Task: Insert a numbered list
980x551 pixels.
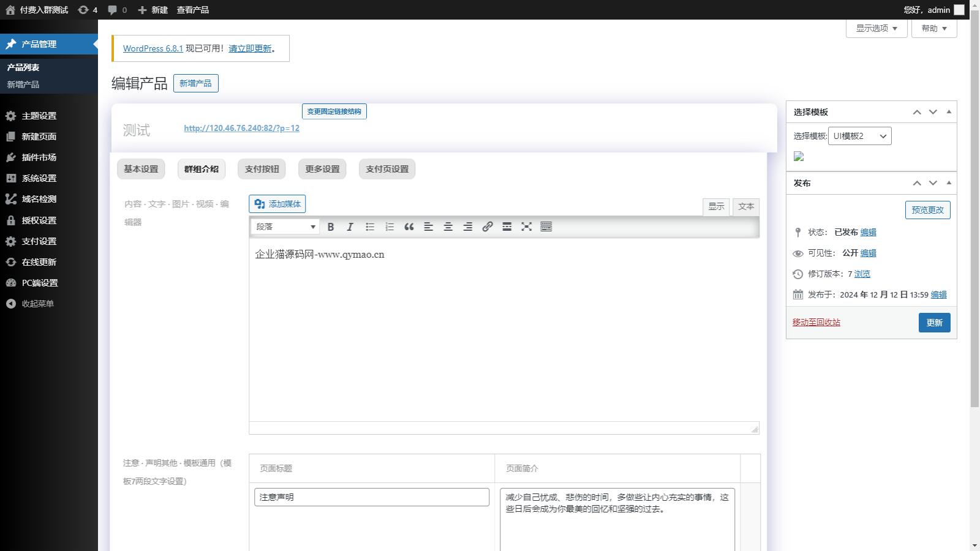Action: pyautogui.click(x=390, y=227)
